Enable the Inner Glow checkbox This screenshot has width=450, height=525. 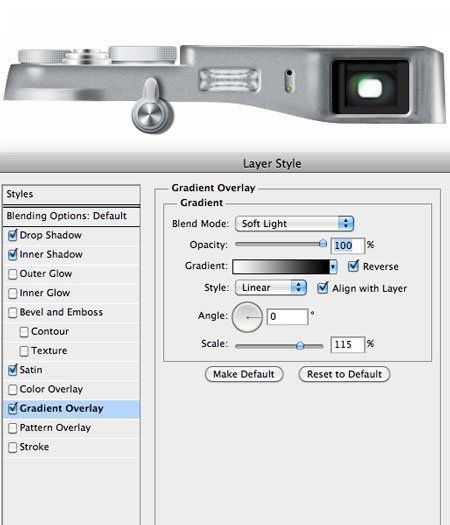pyautogui.click(x=13, y=293)
